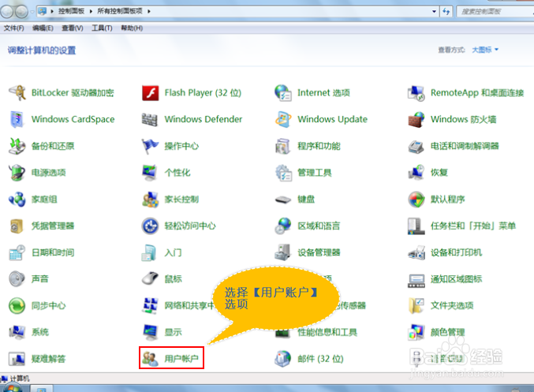The height and width of the screenshot is (392, 534).
Task: Open 凭据管理器 safe icon
Action: click(x=17, y=226)
